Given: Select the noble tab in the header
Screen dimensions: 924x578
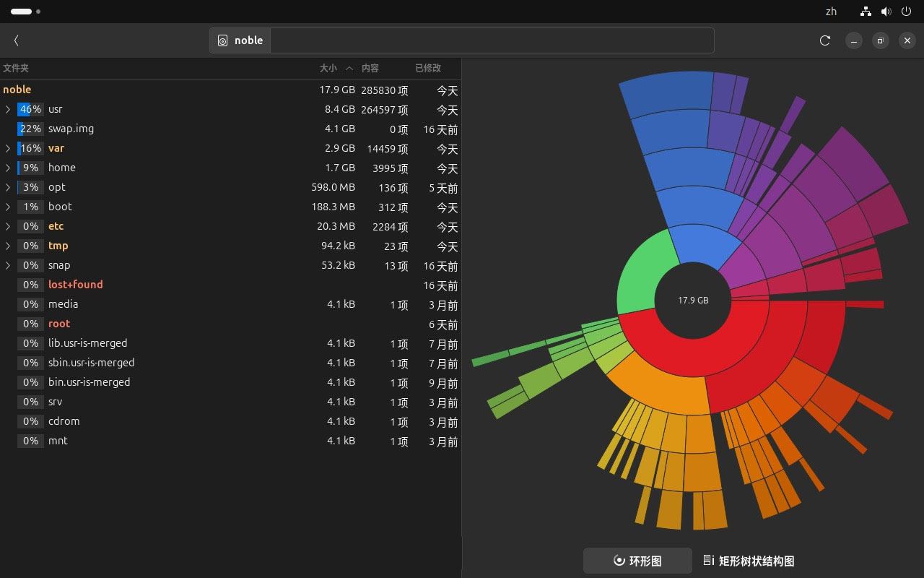Looking at the screenshot, I should (240, 40).
